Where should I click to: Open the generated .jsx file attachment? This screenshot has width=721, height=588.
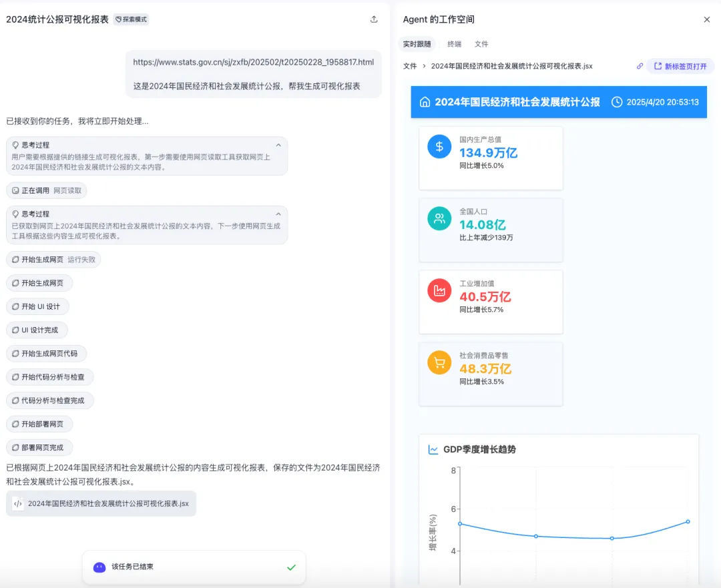click(101, 504)
